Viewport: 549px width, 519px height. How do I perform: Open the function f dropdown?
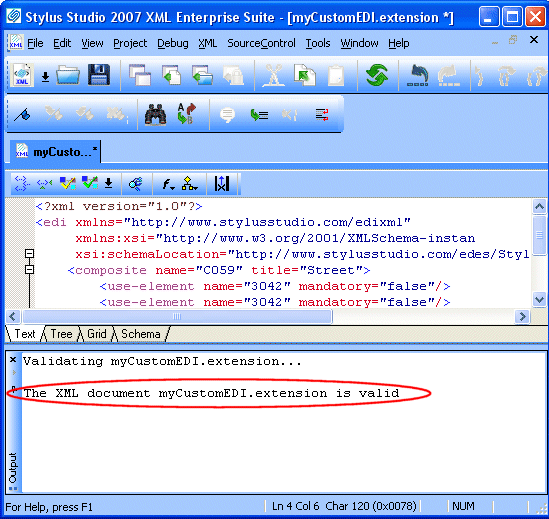click(168, 184)
